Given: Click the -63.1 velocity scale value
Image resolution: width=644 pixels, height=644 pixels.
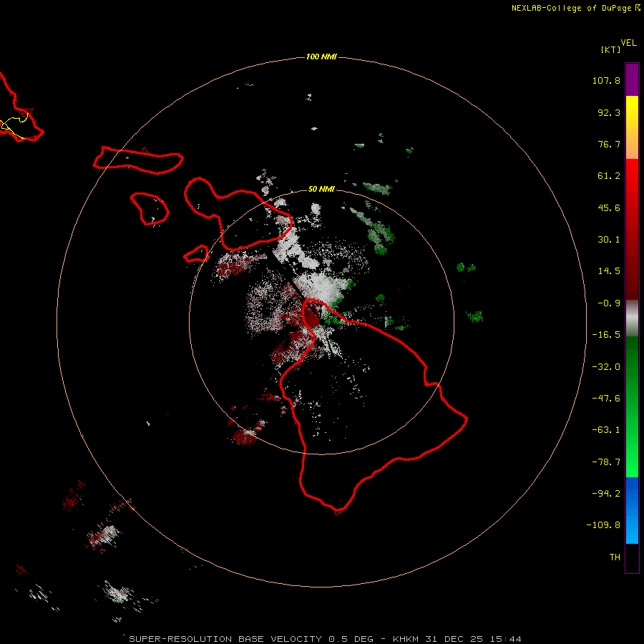Looking at the screenshot, I should click(606, 430).
